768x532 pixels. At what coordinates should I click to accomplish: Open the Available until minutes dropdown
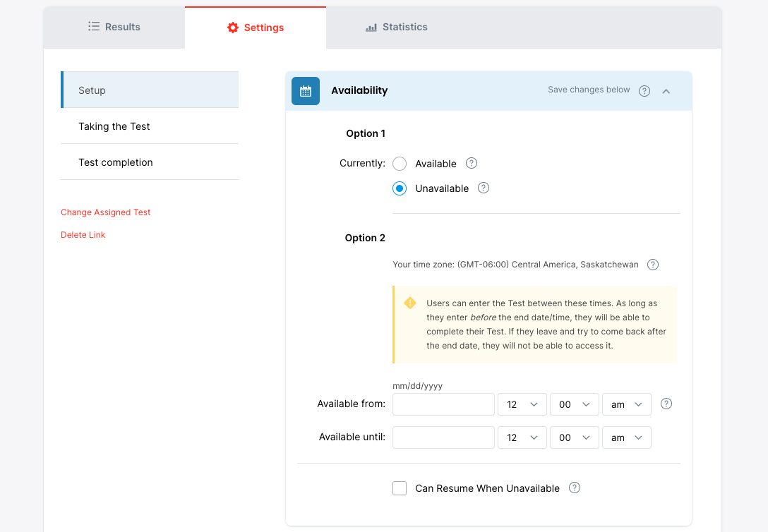tap(575, 437)
